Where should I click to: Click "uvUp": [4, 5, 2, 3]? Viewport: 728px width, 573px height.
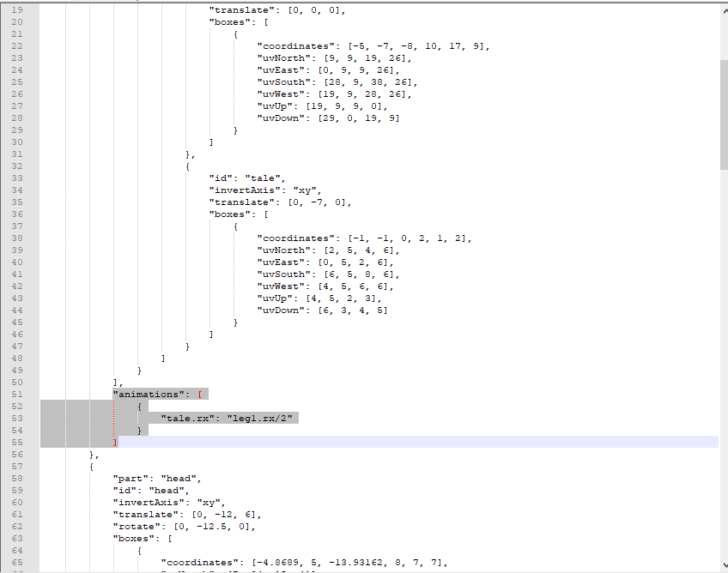319,299
